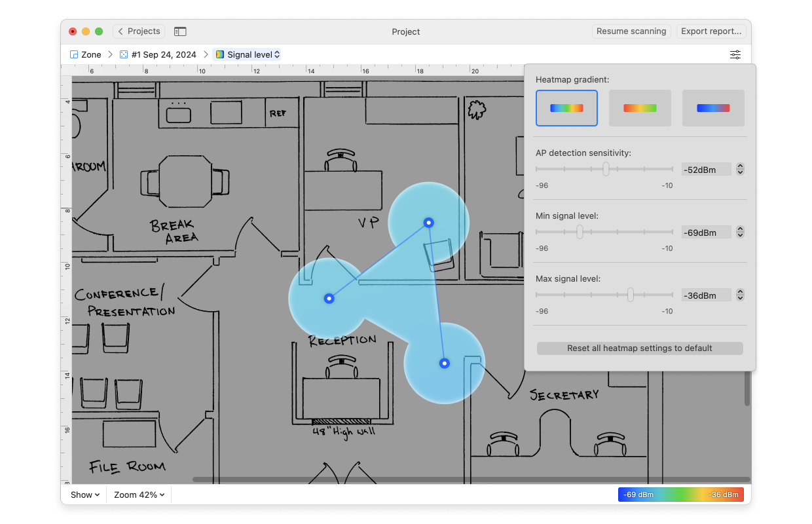Choose the blue-to-pink heatmap gradient
This screenshot has height=524, width=812.
(x=713, y=108)
